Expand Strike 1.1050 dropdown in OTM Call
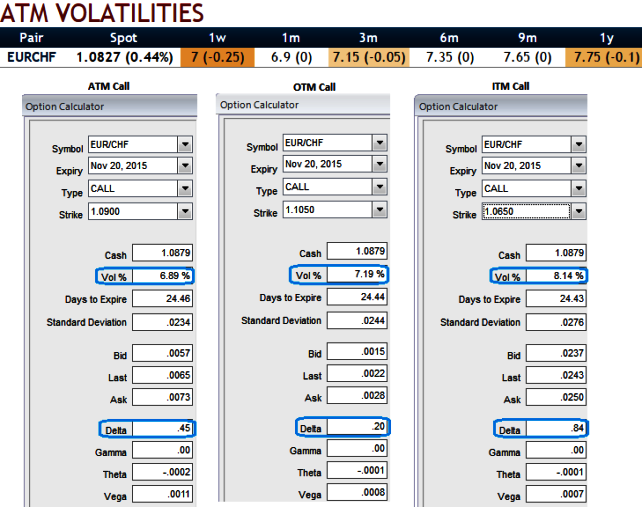The image size is (642, 507). click(380, 210)
